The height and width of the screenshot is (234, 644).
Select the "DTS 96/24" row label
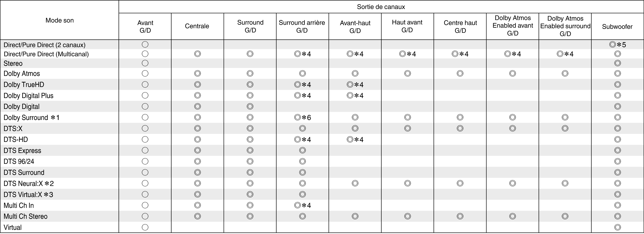(19, 161)
